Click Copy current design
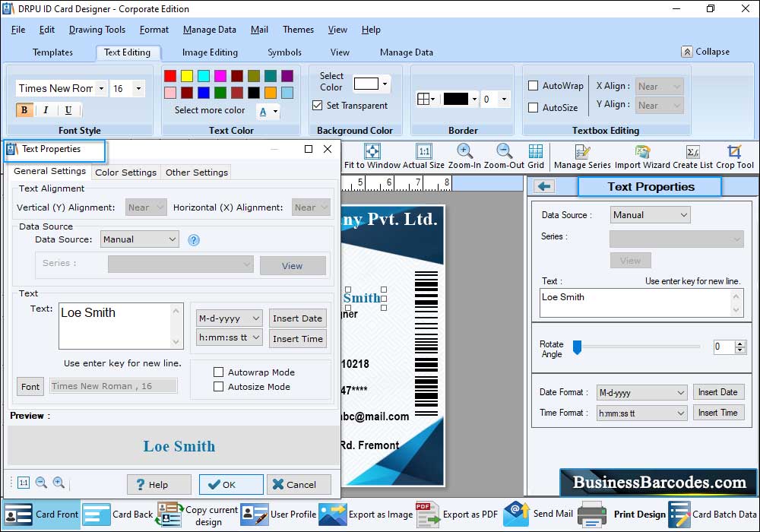Image resolution: width=760 pixels, height=532 pixels. pos(197,515)
